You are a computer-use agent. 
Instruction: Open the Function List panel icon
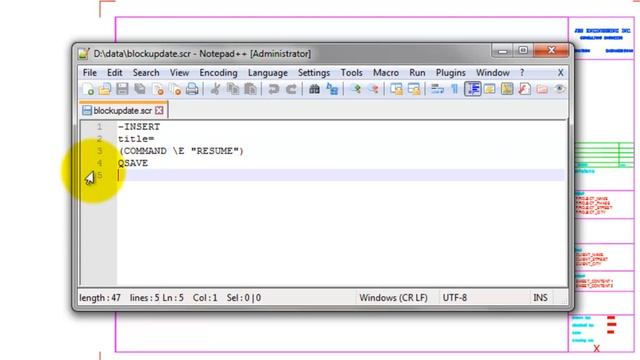click(524, 89)
